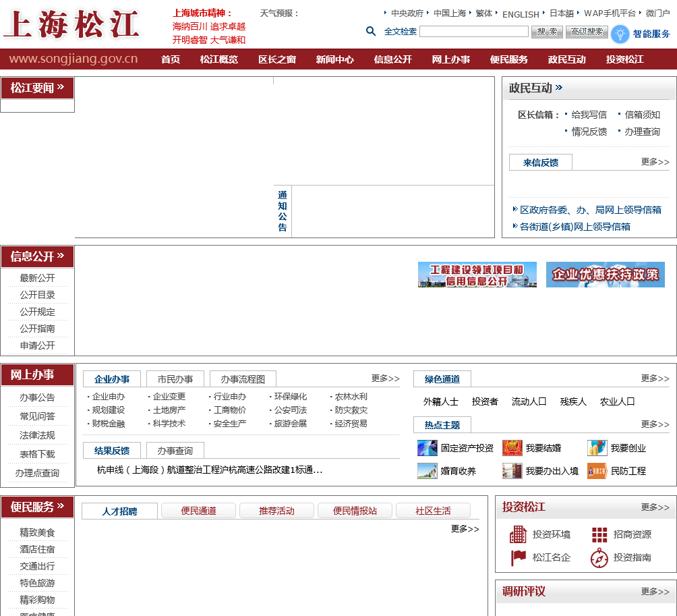
Task: Open 最新公开 in the sidebar
Action: tap(38, 278)
